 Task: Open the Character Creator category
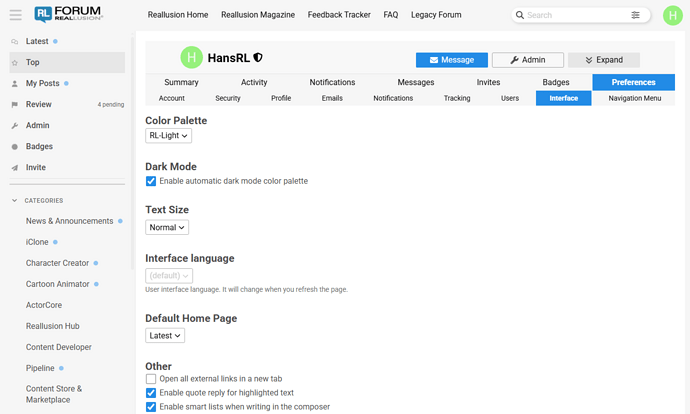tap(57, 263)
